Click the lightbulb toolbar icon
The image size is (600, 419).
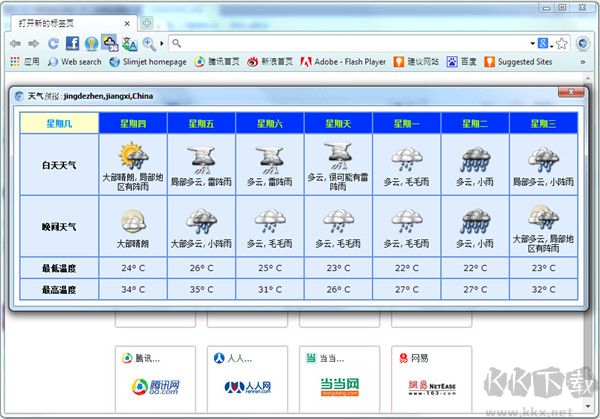tap(91, 43)
